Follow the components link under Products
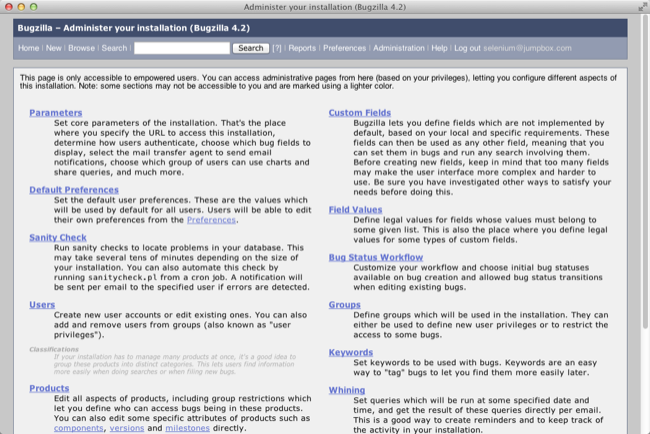This screenshot has height=434, width=650. [78, 428]
